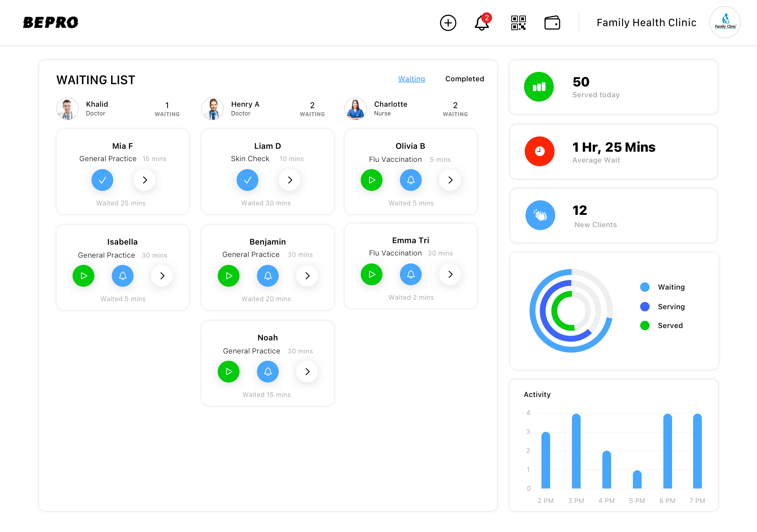Open the wallet icon in the header
This screenshot has height=532, width=757.
coord(552,22)
